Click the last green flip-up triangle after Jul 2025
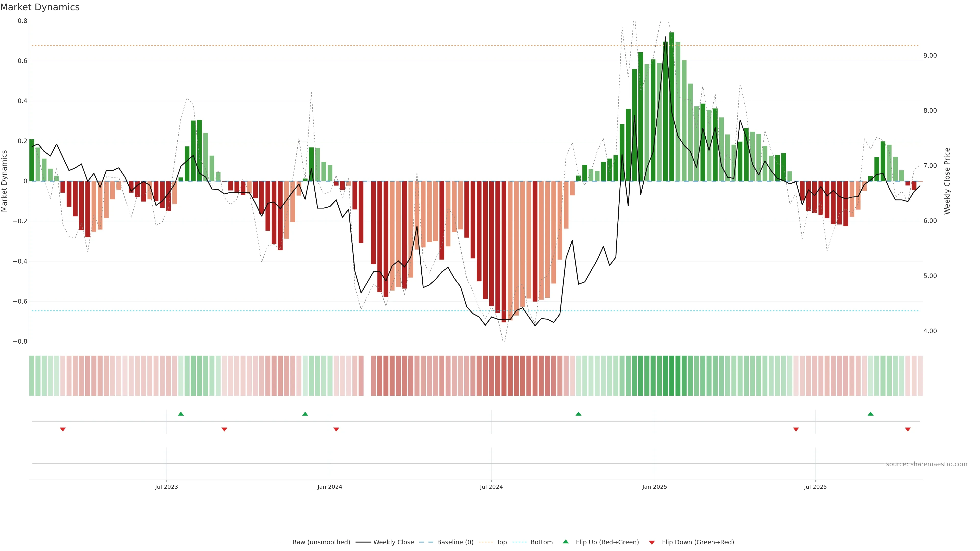This screenshot has width=980, height=551. [871, 414]
